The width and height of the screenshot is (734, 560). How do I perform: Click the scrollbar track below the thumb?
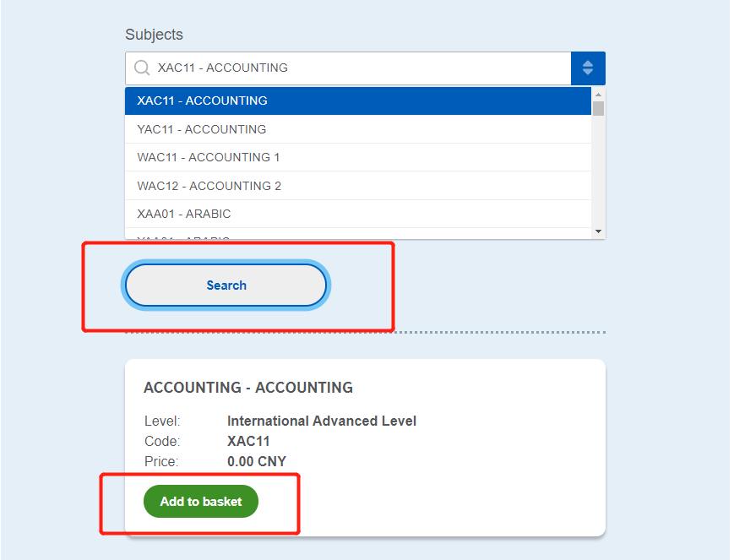(x=598, y=171)
